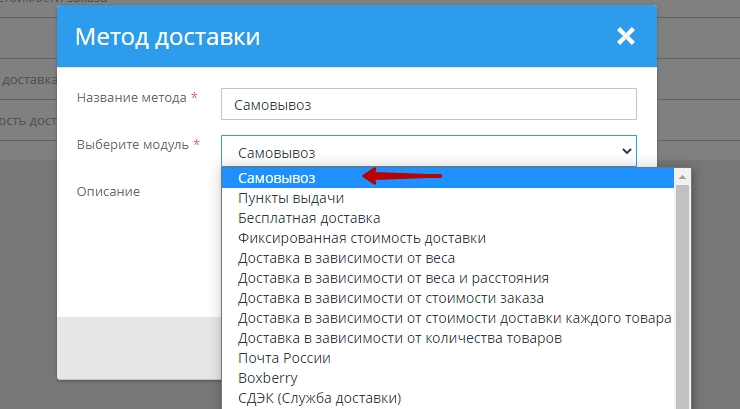
Task: Choose СДЭК (Служба доставки) option
Action: [x=319, y=398]
